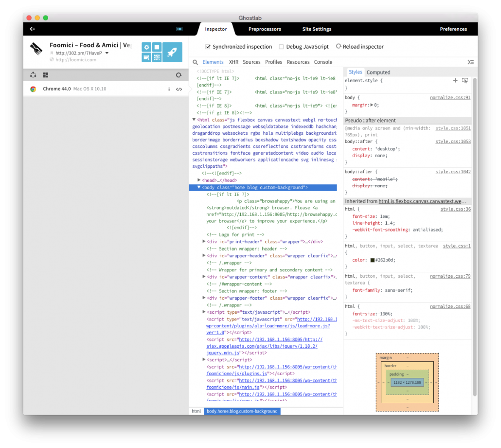The image size is (501, 448).
Task: Switch to the Computed tab
Action: click(x=378, y=72)
